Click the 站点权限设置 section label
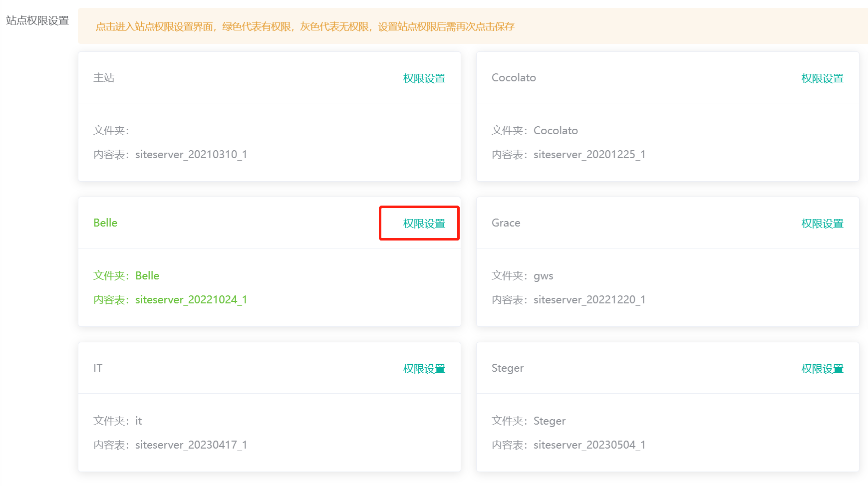Screen dimensions: 868x486 point(37,20)
